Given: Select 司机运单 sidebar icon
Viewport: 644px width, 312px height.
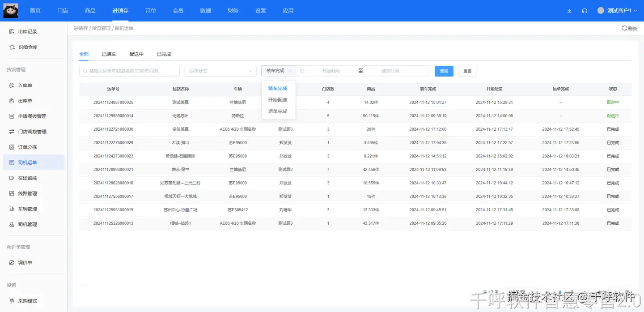Looking at the screenshot, I should coord(12,162).
